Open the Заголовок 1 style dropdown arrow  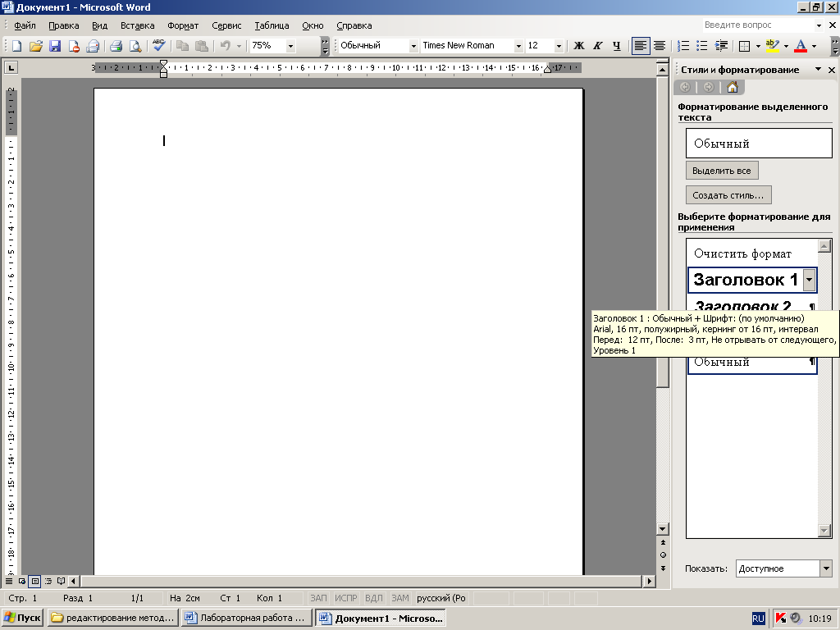[810, 280]
